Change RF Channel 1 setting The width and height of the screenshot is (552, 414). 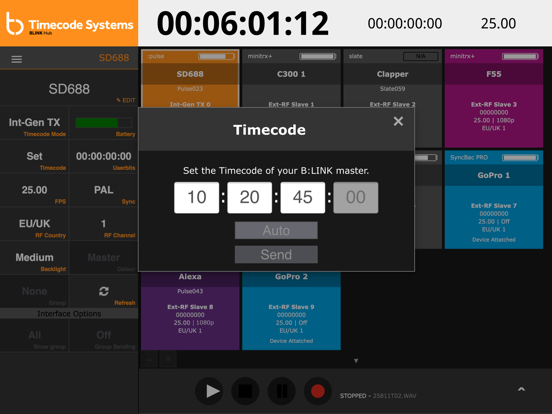pyautogui.click(x=104, y=224)
